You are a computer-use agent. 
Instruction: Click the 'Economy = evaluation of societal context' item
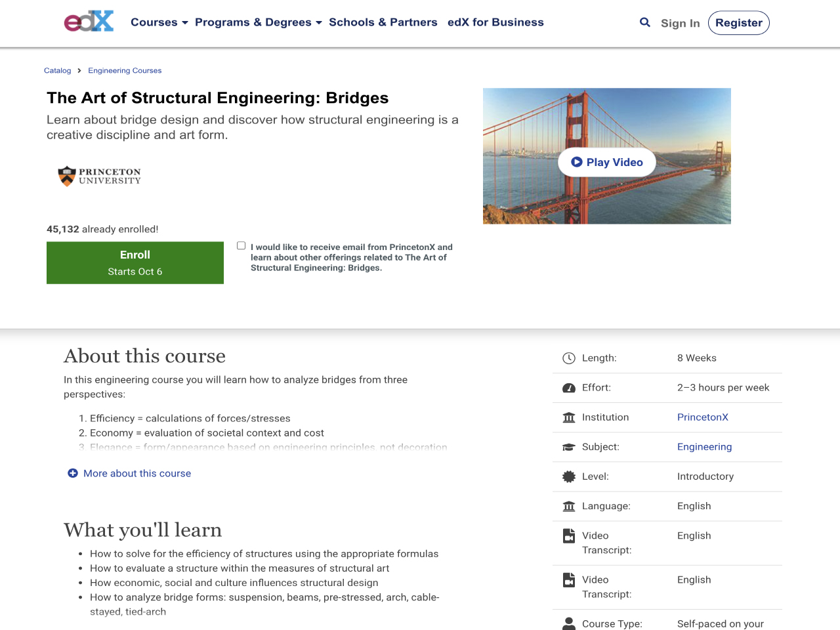(207, 433)
